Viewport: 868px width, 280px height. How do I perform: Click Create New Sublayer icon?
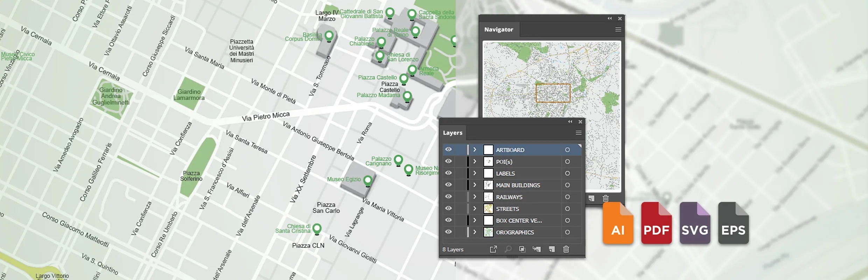point(537,249)
